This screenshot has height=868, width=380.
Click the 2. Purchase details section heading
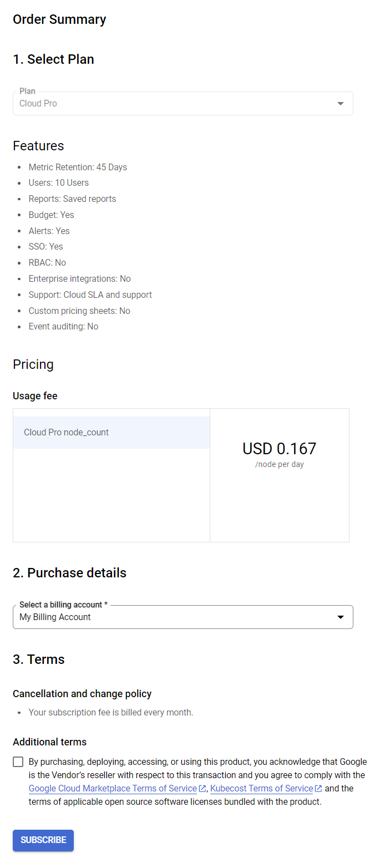(69, 573)
